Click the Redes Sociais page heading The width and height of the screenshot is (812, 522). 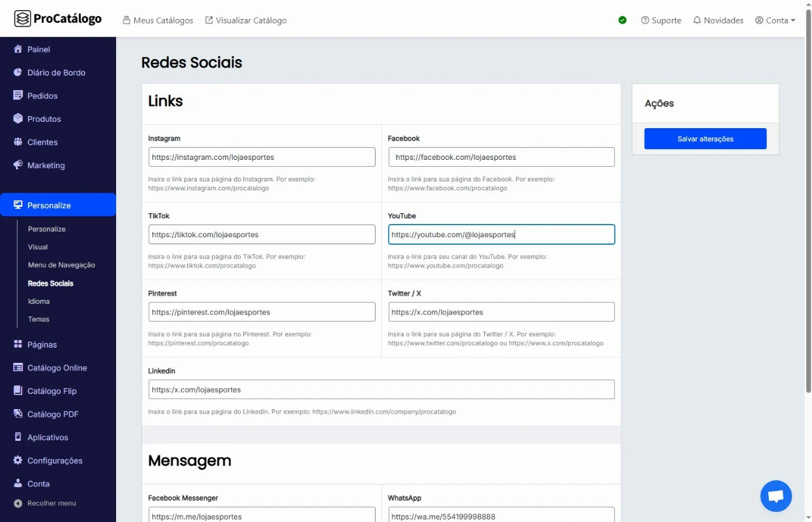pos(192,62)
